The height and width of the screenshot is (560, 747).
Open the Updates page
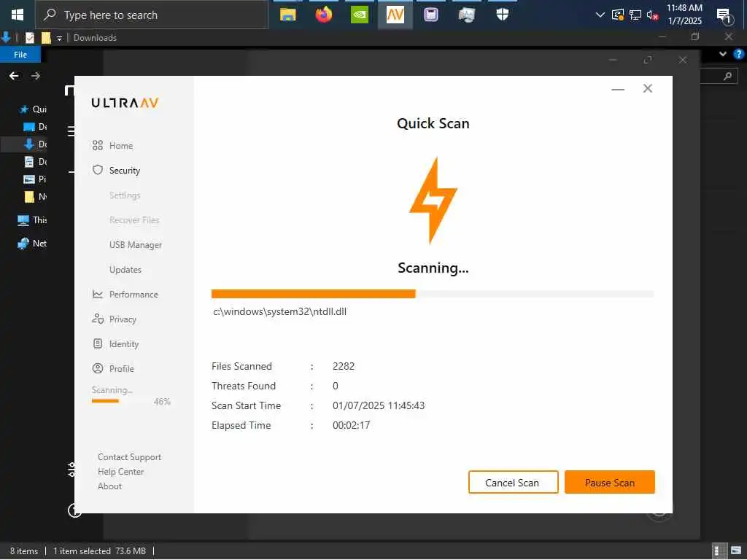125,270
